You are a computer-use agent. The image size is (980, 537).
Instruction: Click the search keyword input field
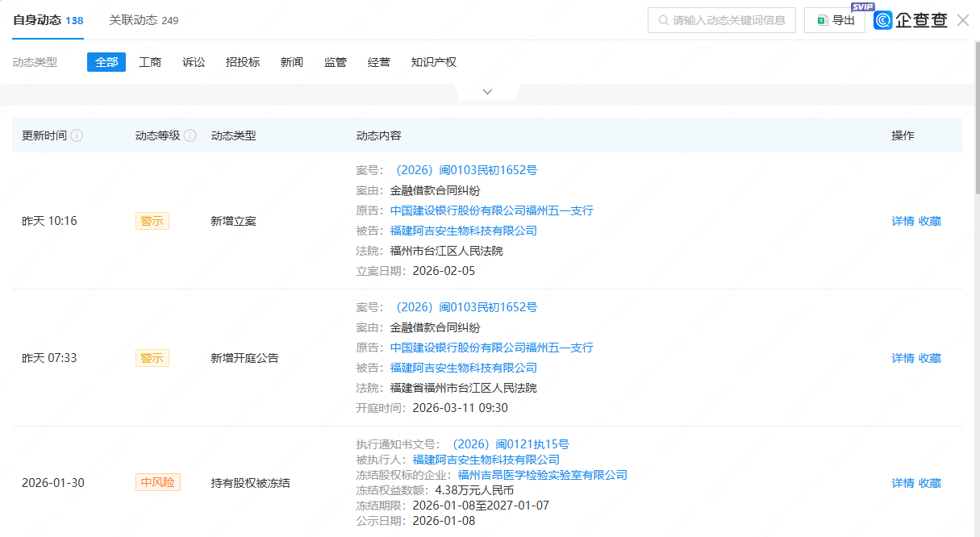(x=722, y=20)
